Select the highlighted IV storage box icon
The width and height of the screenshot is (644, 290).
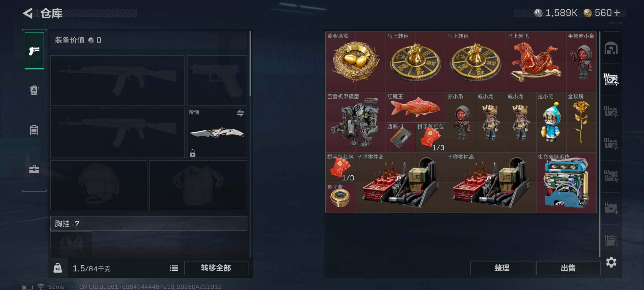pyautogui.click(x=611, y=80)
